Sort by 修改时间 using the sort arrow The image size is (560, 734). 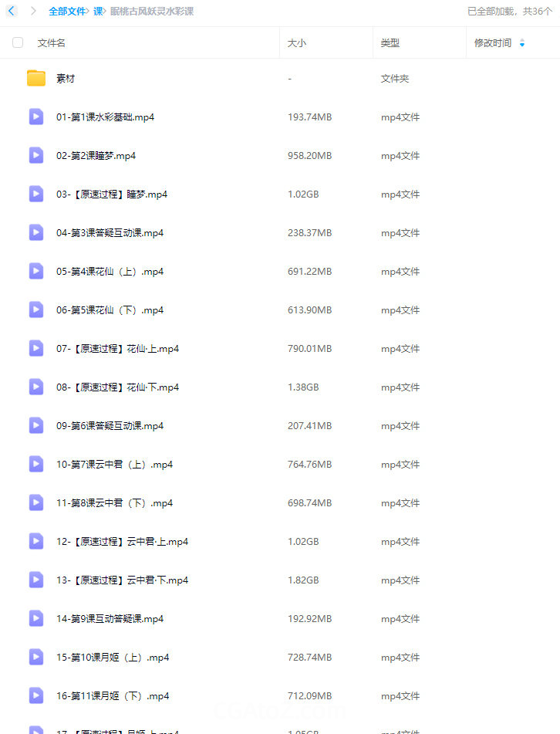pos(522,43)
